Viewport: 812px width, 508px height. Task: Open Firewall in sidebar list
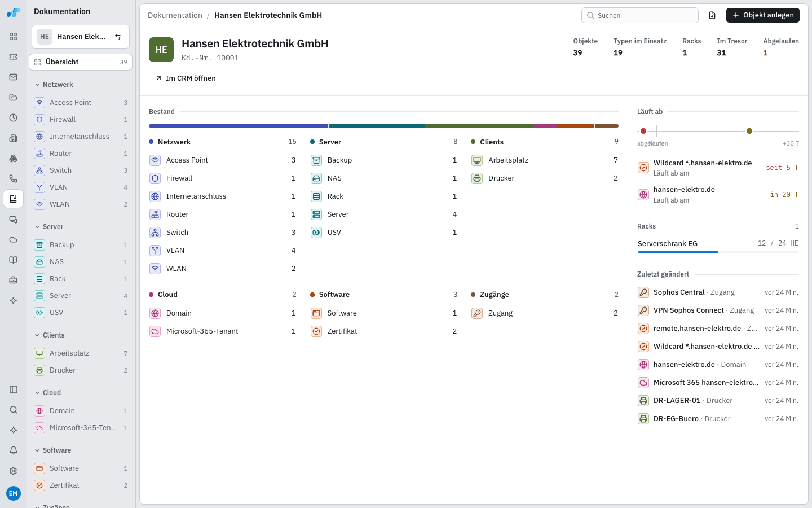pyautogui.click(x=81, y=120)
